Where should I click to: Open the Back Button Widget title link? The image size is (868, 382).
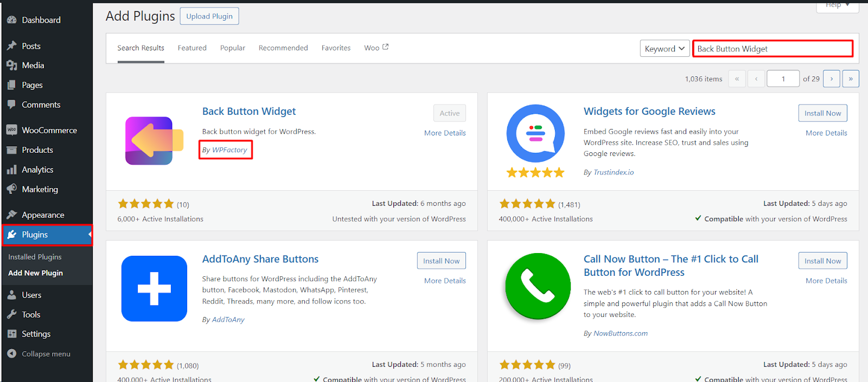[x=249, y=111]
